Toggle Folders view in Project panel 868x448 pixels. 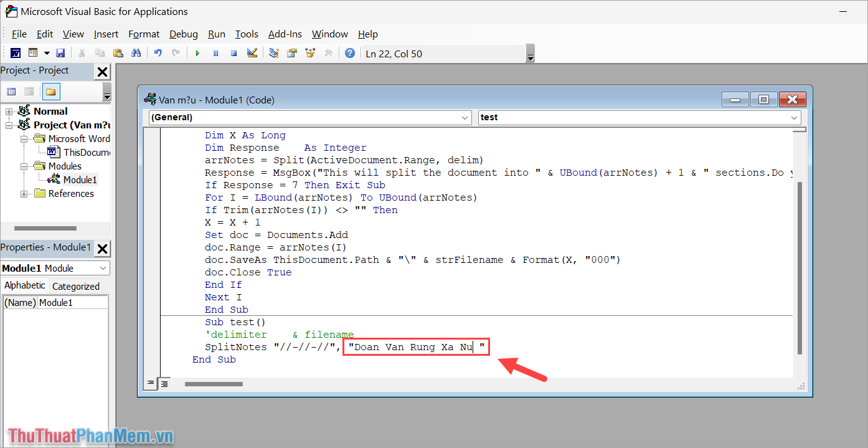point(51,92)
